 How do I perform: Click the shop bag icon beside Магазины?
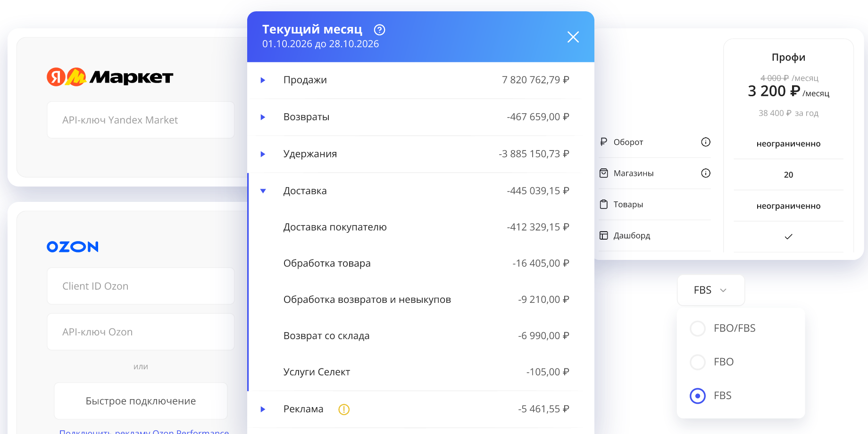[x=604, y=173]
